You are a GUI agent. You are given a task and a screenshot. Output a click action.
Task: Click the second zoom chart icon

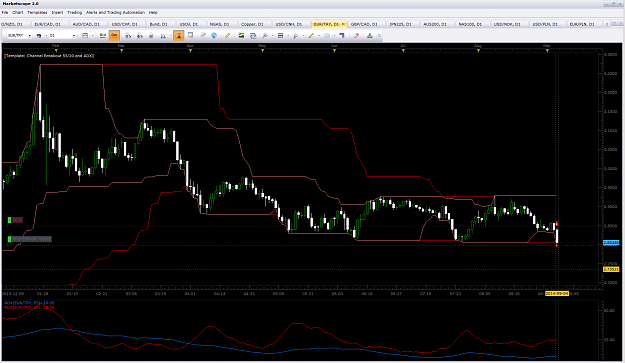coord(140,36)
